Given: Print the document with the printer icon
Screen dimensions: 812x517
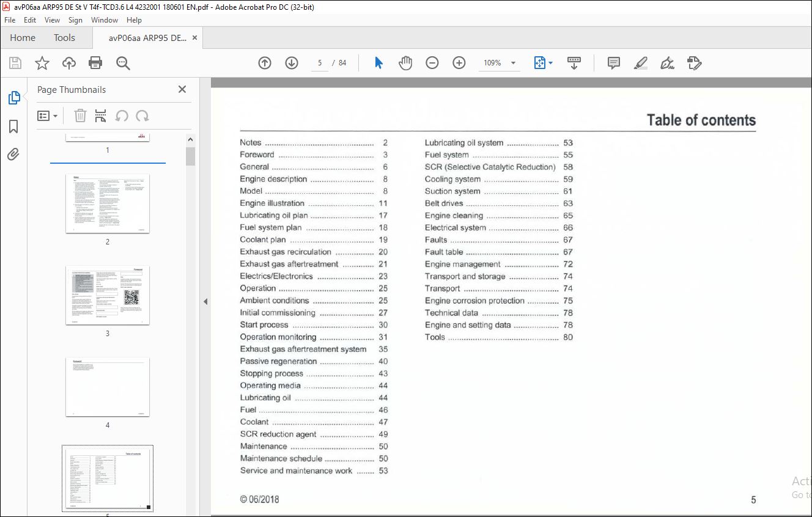Looking at the screenshot, I should click(95, 63).
